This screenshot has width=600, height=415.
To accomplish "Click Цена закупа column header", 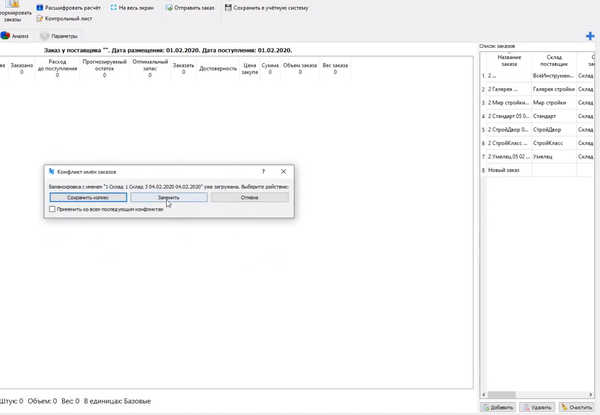I will pos(249,68).
